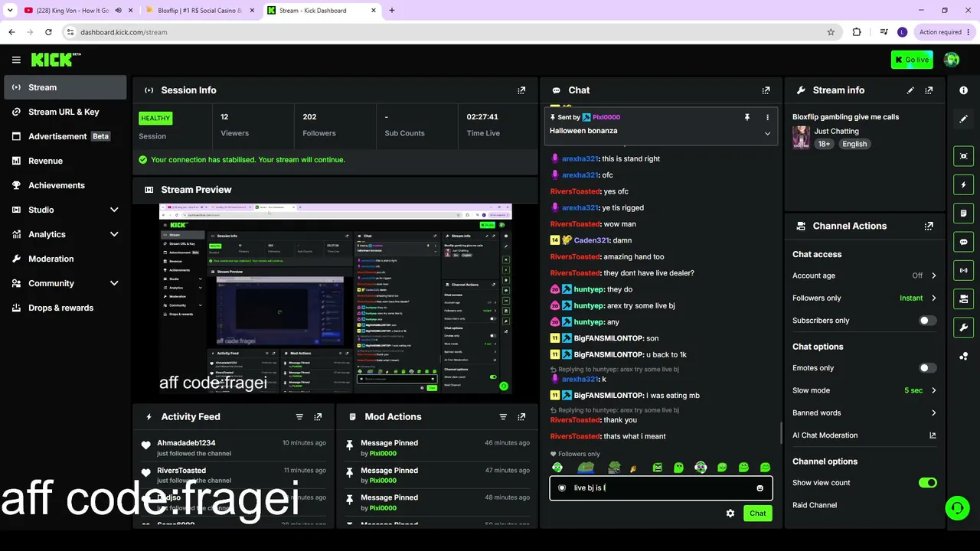Viewport: 980px width, 551px height.
Task: Open the browser tab list dropdown
Action: pos(11,11)
